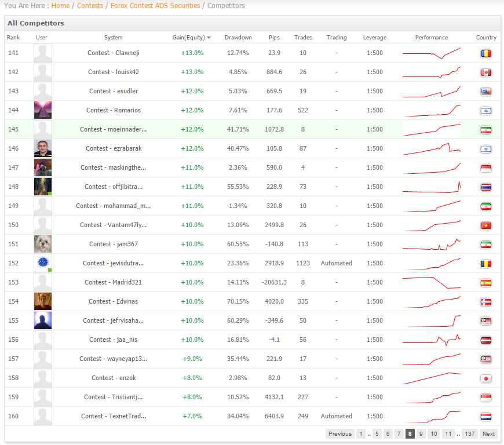Click the Israel flag in Romarios row
Image resolution: width=504 pixels, height=445 pixels.
[x=485, y=111]
